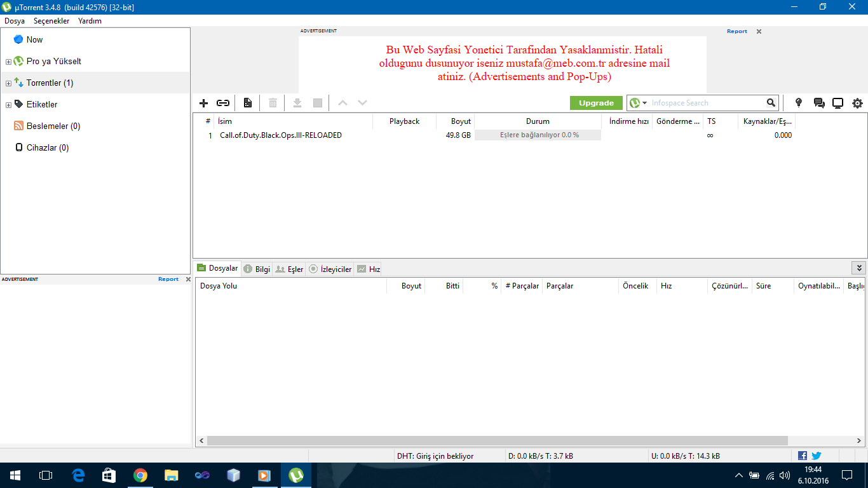The height and width of the screenshot is (488, 868).
Task: Click the Remove torrent trash icon
Action: (273, 103)
